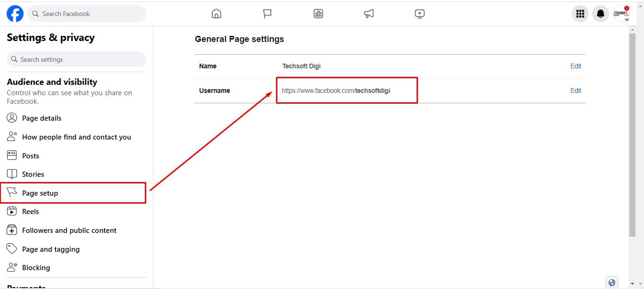Viewport: 644px width, 289px height.
Task: Click the Search Facebook field
Action: click(x=87, y=14)
